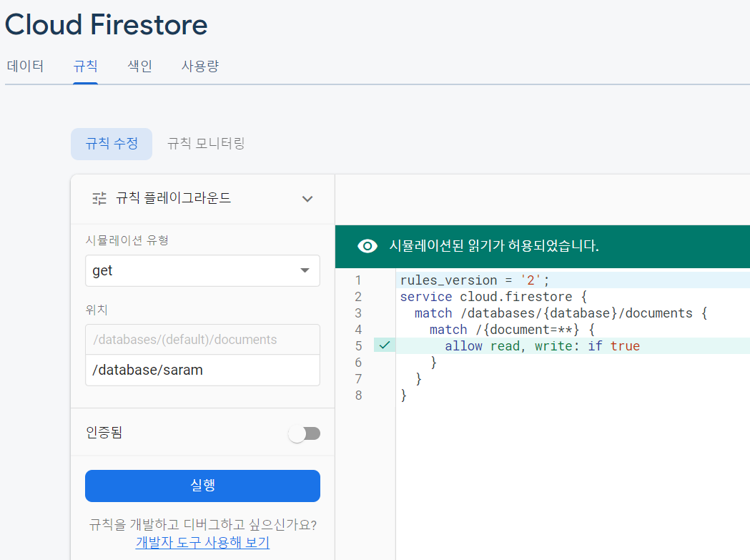
Task: Click the /databases/(default)/documents prefix field
Action: [x=202, y=339]
